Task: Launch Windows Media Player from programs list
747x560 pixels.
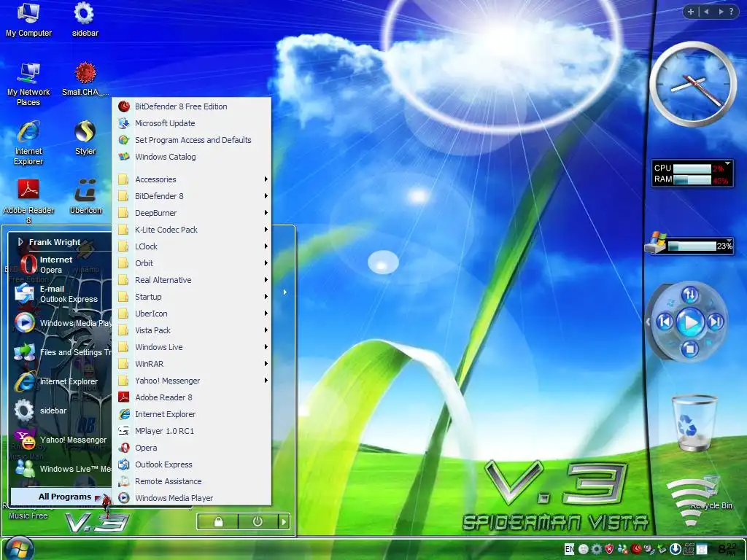Action: pyautogui.click(x=193, y=498)
